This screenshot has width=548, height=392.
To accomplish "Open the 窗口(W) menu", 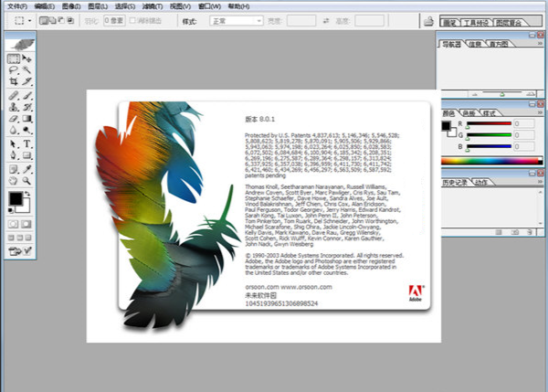I will (x=209, y=6).
